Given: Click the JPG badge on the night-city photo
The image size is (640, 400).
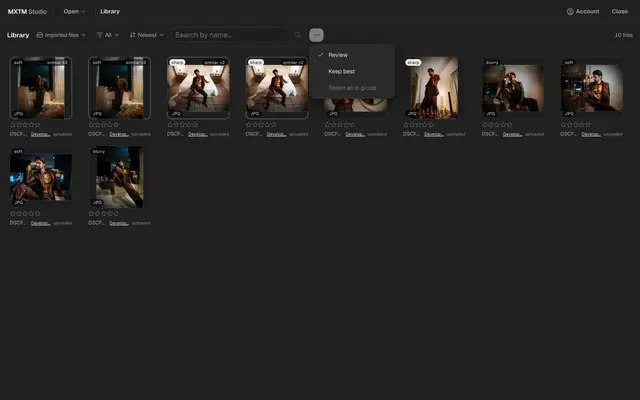Looking at the screenshot, I should coord(19,202).
